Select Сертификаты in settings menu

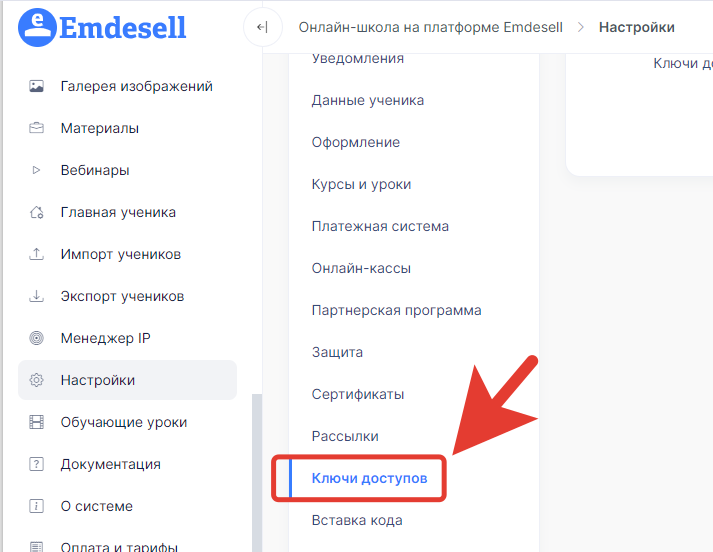point(358,394)
